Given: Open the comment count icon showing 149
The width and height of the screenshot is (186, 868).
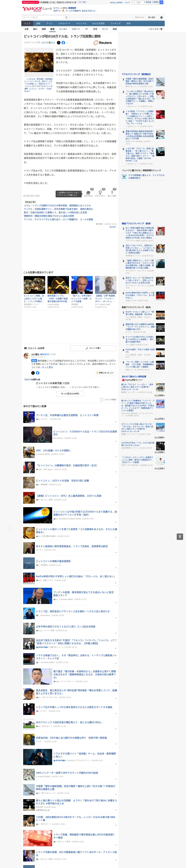Looking at the screenshot, I should pos(45,43).
